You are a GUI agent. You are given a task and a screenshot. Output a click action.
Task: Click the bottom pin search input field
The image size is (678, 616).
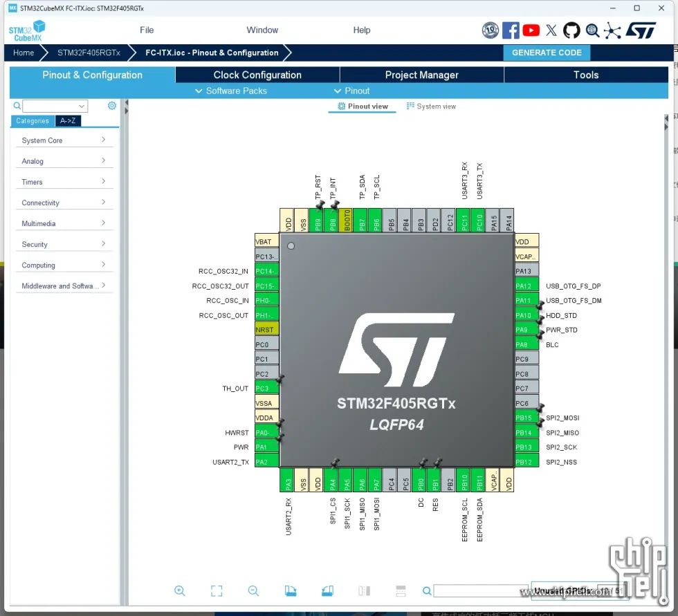[x=480, y=590]
